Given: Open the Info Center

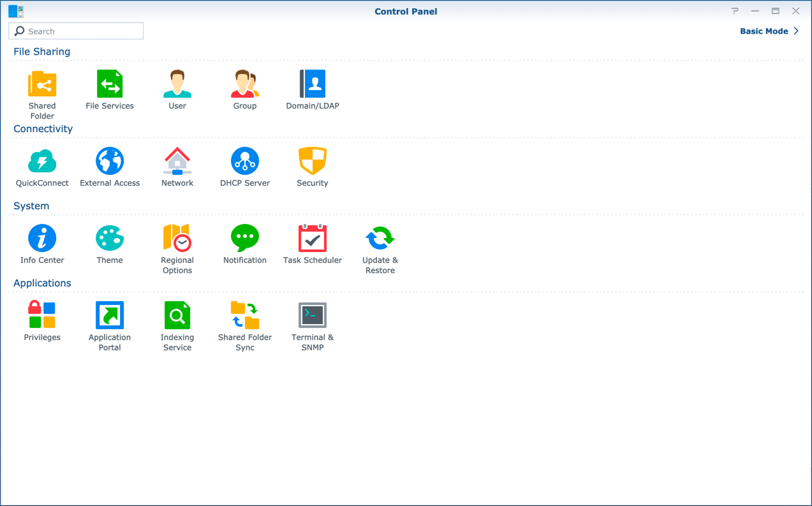Looking at the screenshot, I should (42, 239).
